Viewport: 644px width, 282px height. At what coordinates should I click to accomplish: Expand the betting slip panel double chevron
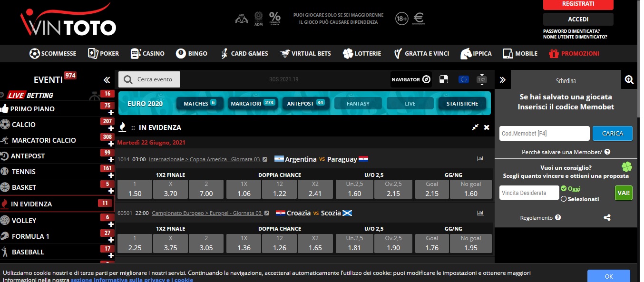(502, 80)
